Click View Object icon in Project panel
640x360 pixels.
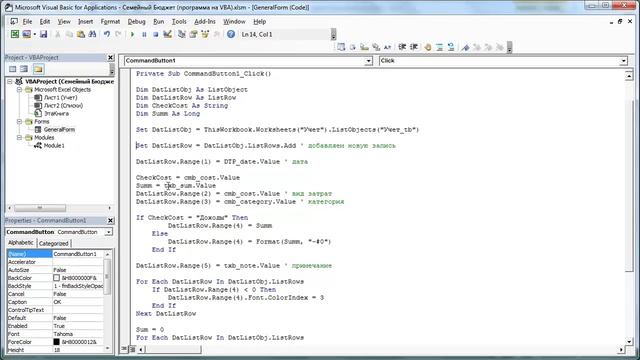tap(24, 69)
